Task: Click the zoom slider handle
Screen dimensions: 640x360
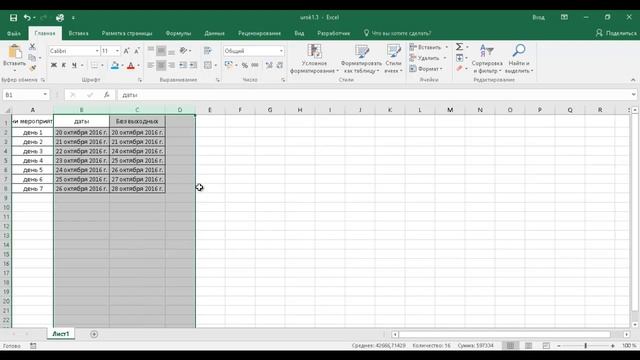Action: click(585, 345)
